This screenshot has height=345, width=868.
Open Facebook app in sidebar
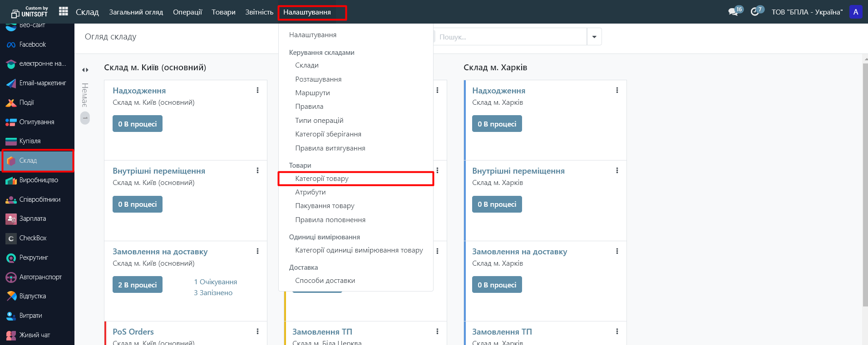[32, 44]
